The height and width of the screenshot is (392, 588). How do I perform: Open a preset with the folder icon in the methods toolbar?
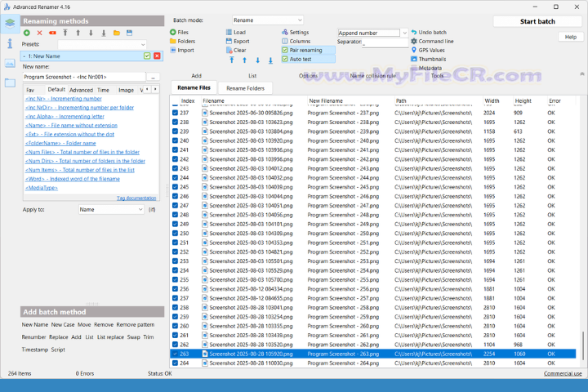(117, 33)
